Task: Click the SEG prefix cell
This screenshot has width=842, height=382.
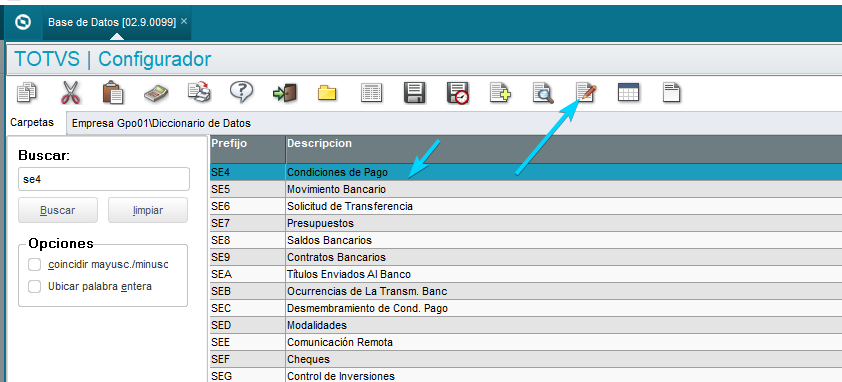Action: [x=248, y=376]
